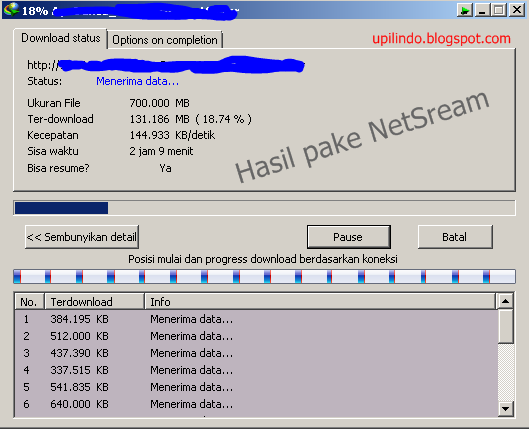Click the 'Bisa resume?' label
The height and width of the screenshot is (429, 529).
point(58,168)
